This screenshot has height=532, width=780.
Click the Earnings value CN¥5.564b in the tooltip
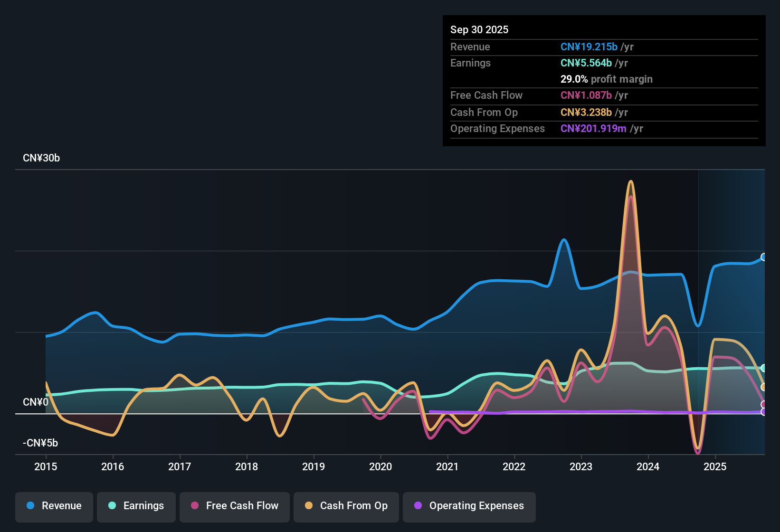tap(586, 63)
